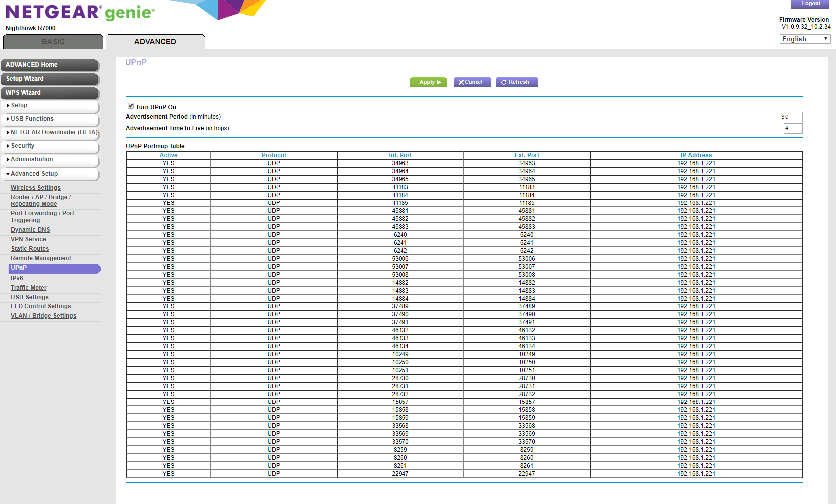
Task: Open Wireless Settings link
Action: coord(36,188)
